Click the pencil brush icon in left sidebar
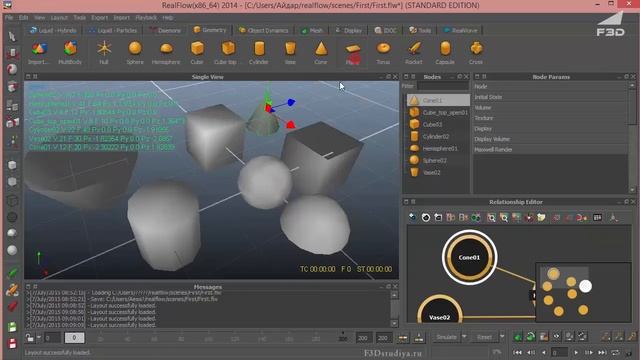Image resolution: width=640 pixels, height=360 pixels. click(x=12, y=290)
